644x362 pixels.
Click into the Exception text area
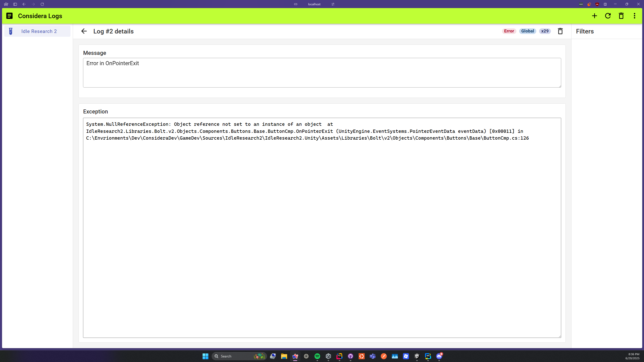pyautogui.click(x=322, y=228)
